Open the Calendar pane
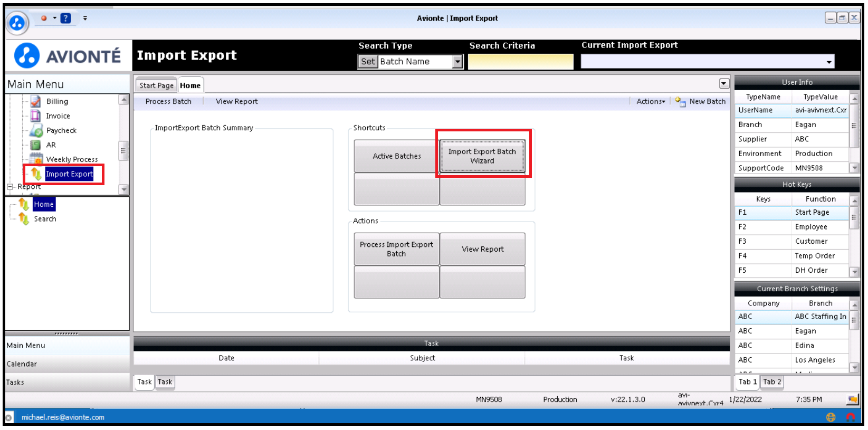The image size is (868, 430). click(x=67, y=364)
